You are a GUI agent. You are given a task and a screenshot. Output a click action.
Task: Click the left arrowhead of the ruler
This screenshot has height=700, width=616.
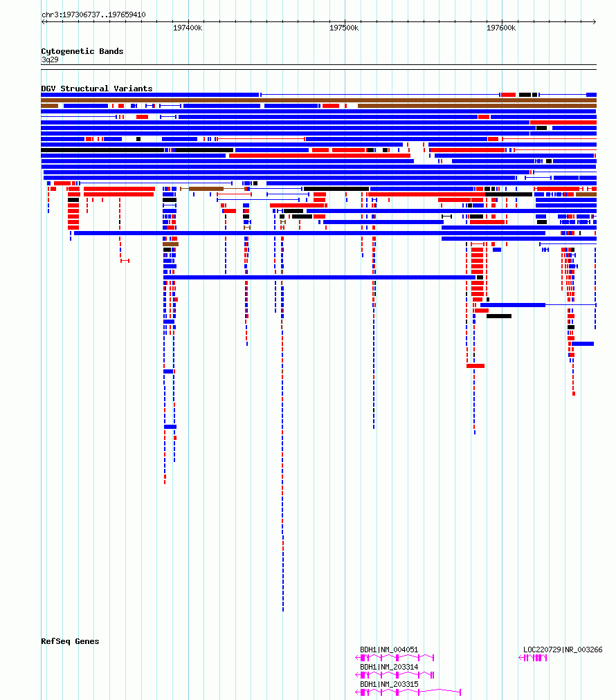(x=44, y=21)
